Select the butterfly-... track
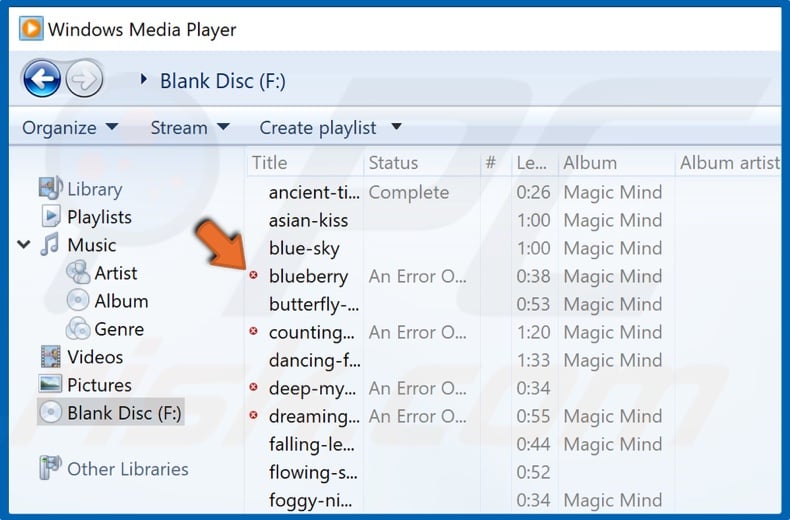 (314, 304)
